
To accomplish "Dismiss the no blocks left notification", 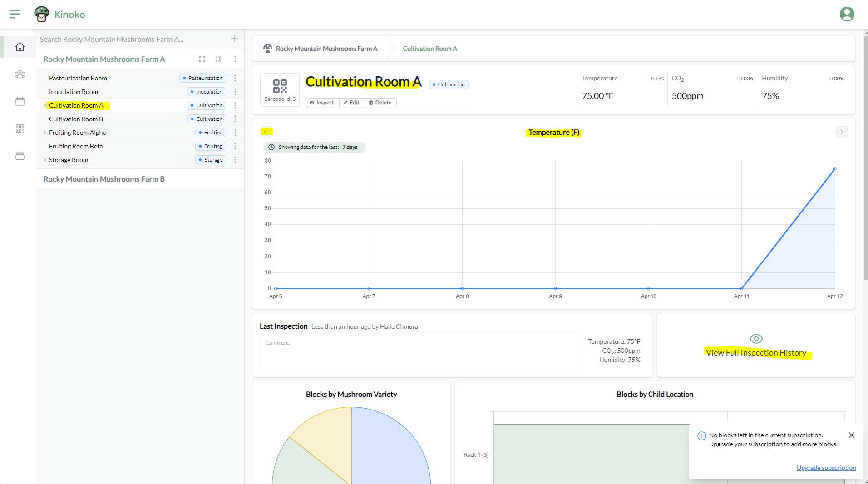I will pyautogui.click(x=852, y=435).
